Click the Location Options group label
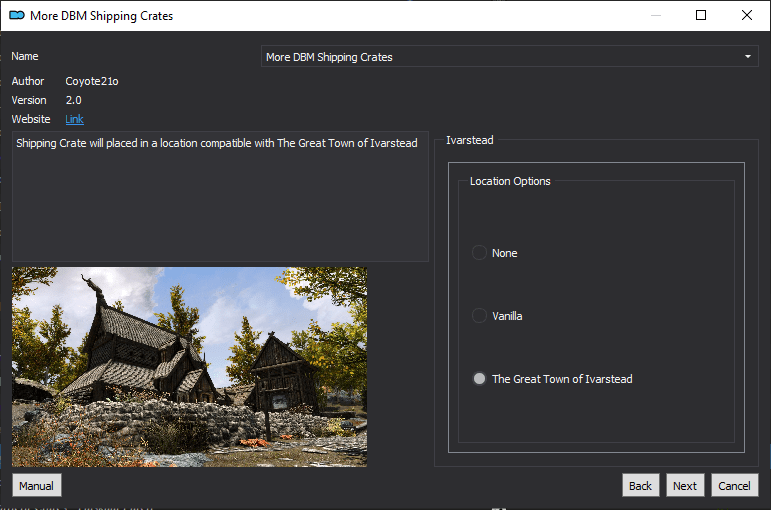771x510 pixels. tap(510, 181)
